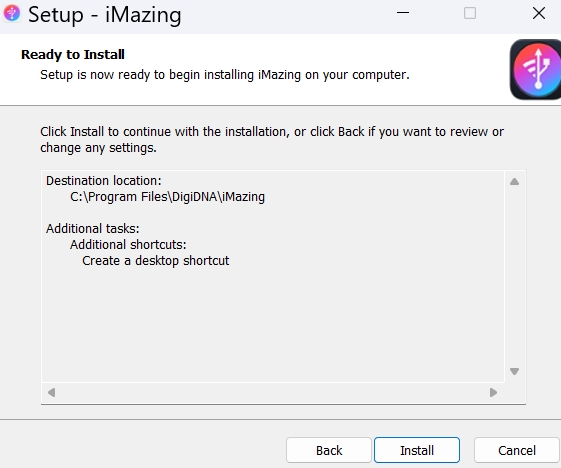The image size is (561, 468).
Task: Click the vertical scrollbar track of summary box
Action: [x=514, y=277]
